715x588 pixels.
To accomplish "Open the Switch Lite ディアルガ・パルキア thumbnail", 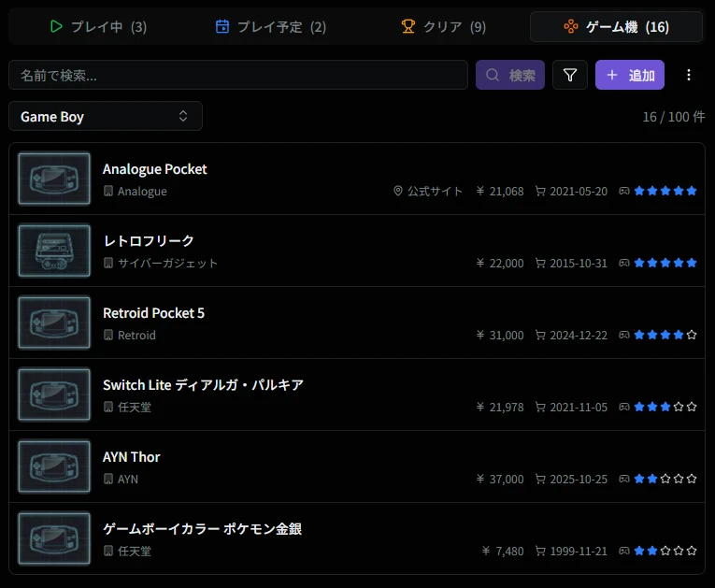I will pos(54,394).
